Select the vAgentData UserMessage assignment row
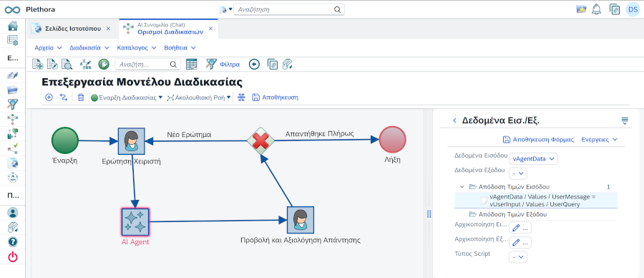The width and height of the screenshot is (644, 278). 536,201
